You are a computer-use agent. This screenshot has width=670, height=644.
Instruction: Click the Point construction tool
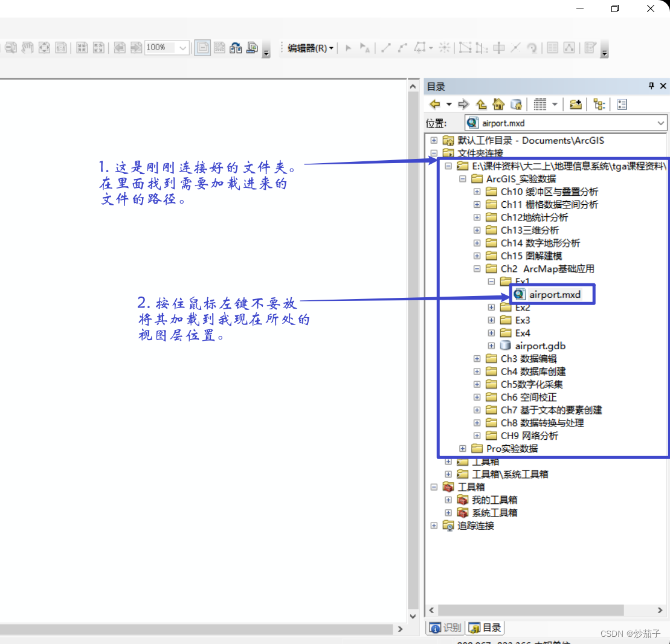445,48
